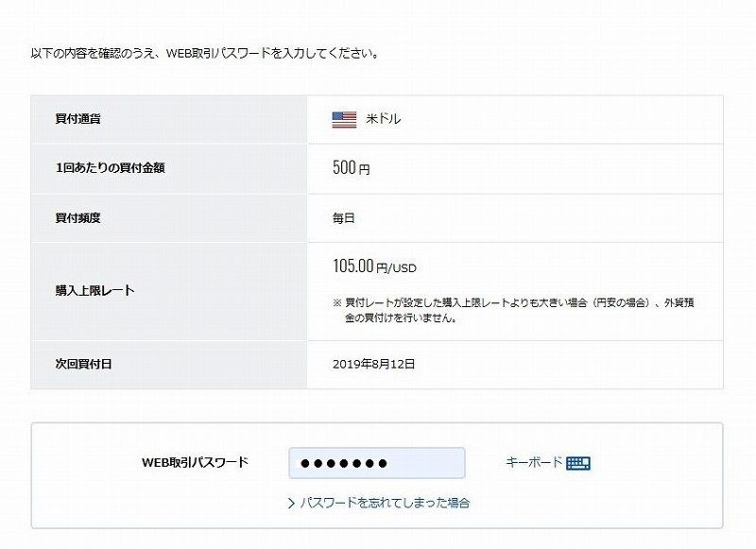This screenshot has height=549, width=756.
Task: Click the on-screen keyboard icon
Action: pyautogui.click(x=578, y=463)
